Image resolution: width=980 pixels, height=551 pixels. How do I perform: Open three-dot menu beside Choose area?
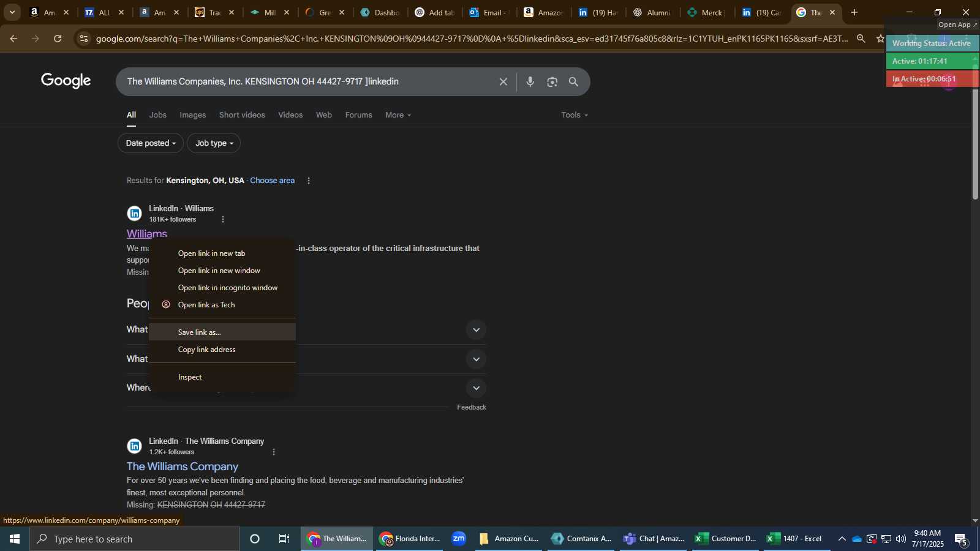click(x=309, y=181)
